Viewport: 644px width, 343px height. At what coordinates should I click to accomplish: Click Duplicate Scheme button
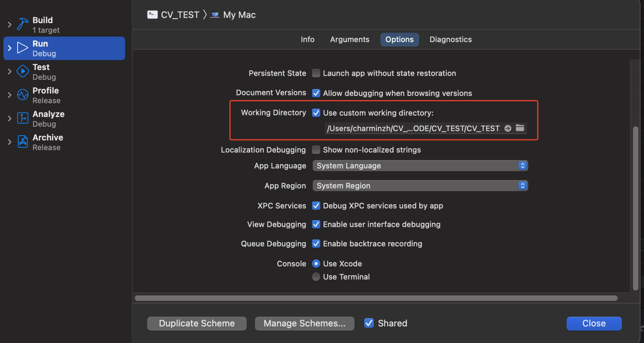[x=197, y=323]
